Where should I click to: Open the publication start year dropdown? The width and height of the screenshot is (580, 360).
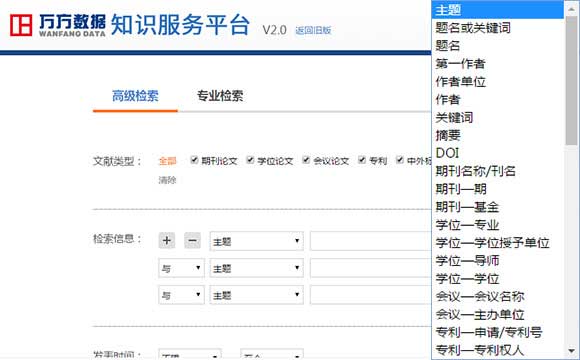190,354
